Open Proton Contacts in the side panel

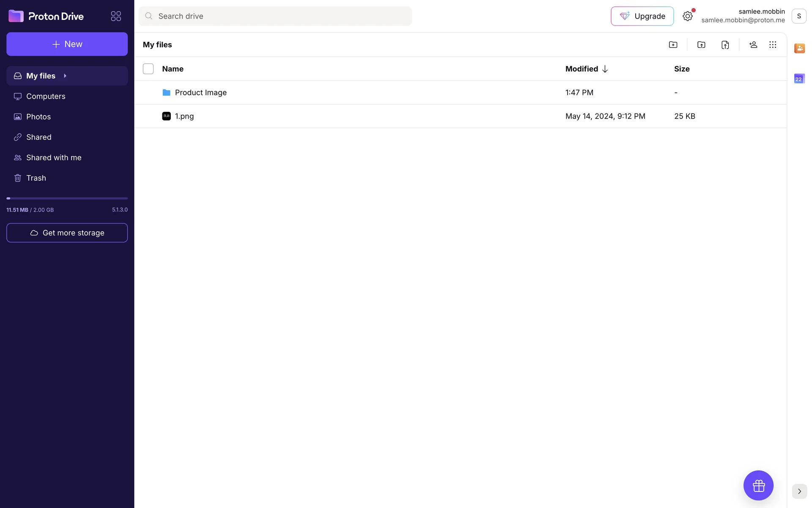tap(799, 48)
